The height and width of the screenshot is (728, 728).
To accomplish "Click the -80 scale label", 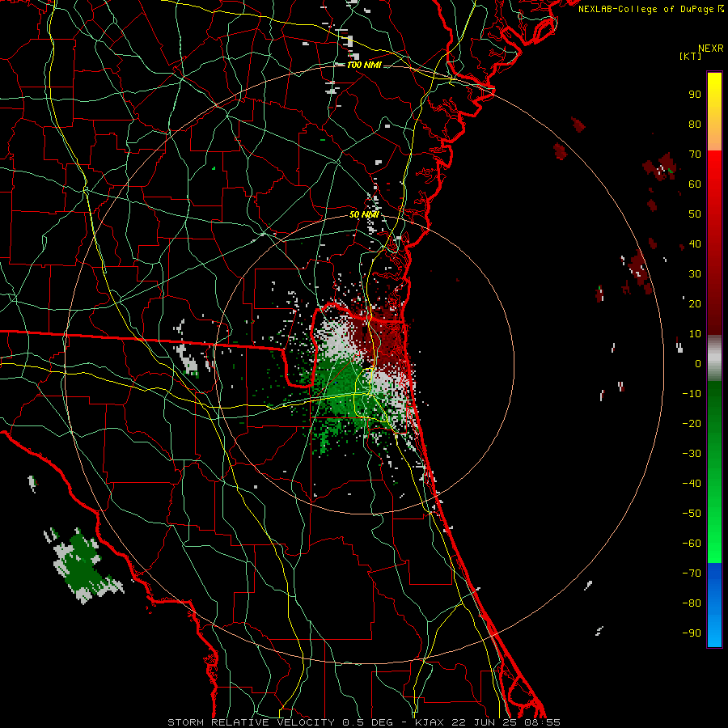I will pos(692,603).
